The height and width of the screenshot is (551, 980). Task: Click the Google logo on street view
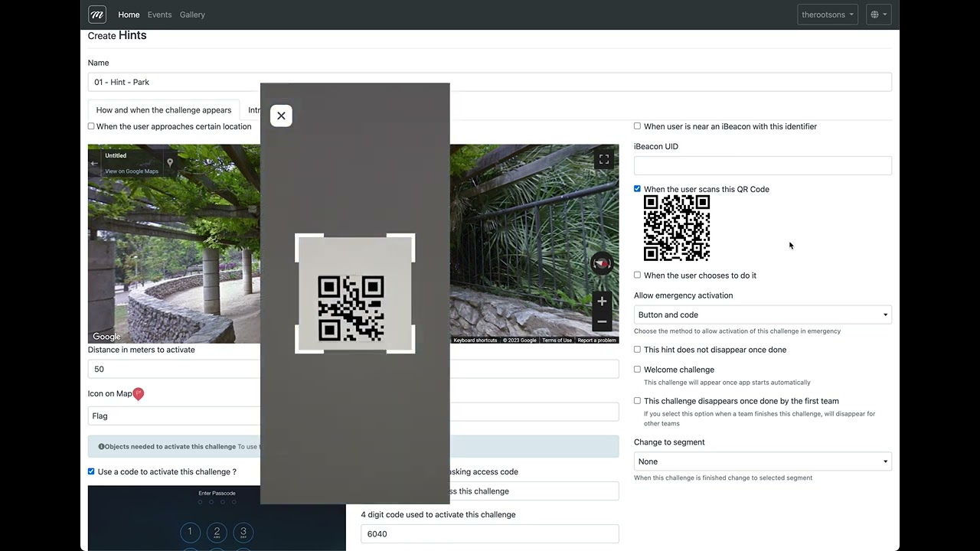[106, 337]
